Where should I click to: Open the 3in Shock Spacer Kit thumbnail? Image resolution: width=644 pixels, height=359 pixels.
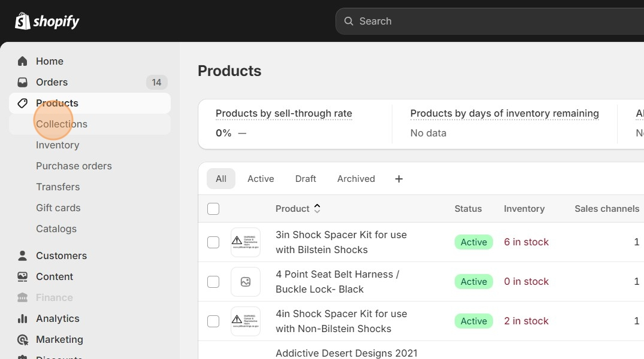pos(246,242)
